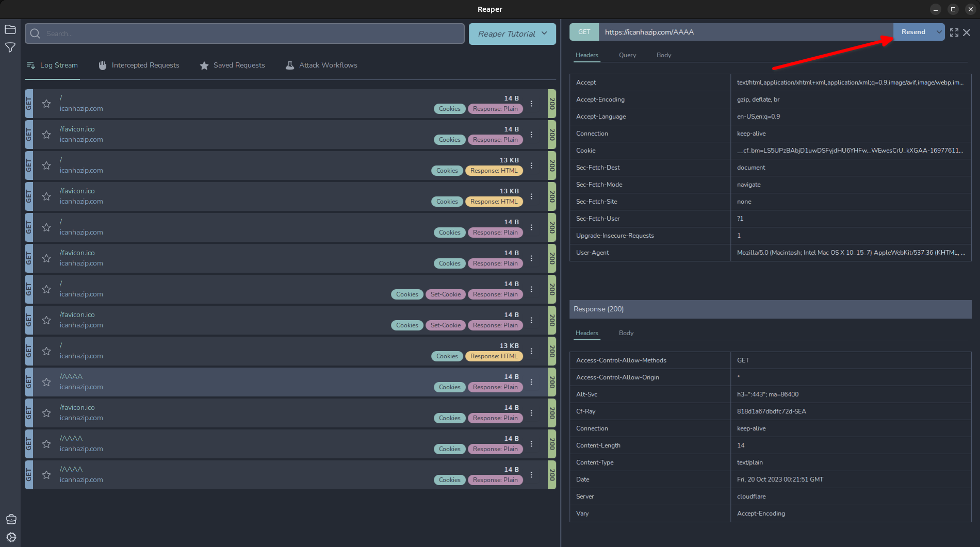Close the request detail panel
980x547 pixels.
967,32
